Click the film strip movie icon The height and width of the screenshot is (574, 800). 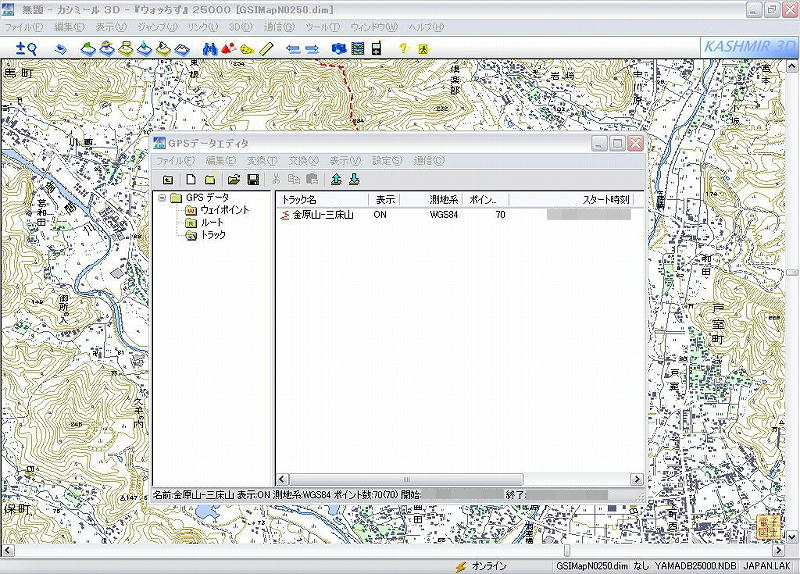[x=358, y=48]
